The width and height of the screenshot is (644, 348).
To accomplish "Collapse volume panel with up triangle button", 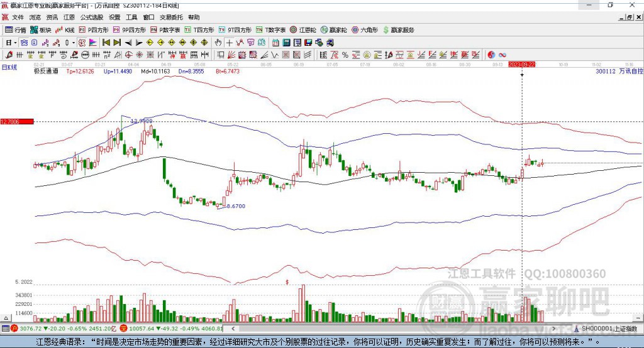I will pyautogui.click(x=6, y=318).
